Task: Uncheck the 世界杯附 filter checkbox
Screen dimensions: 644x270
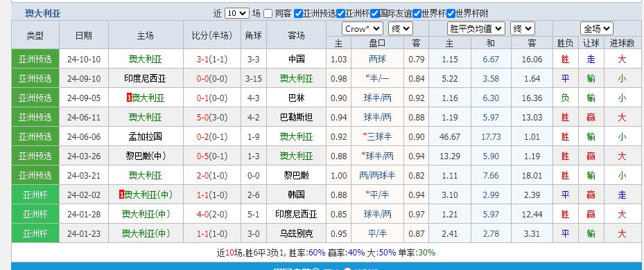Action: point(451,14)
